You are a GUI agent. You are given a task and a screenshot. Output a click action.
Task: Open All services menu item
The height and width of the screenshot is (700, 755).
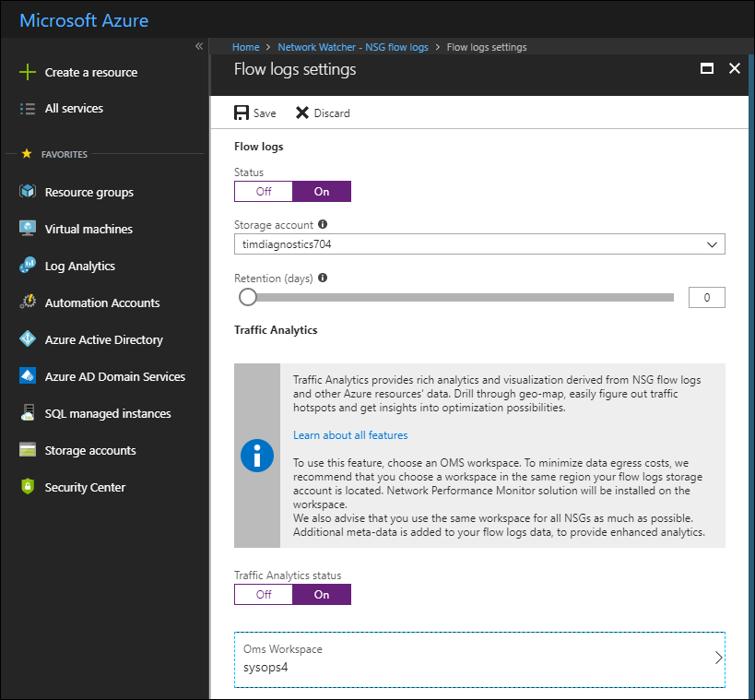click(74, 109)
